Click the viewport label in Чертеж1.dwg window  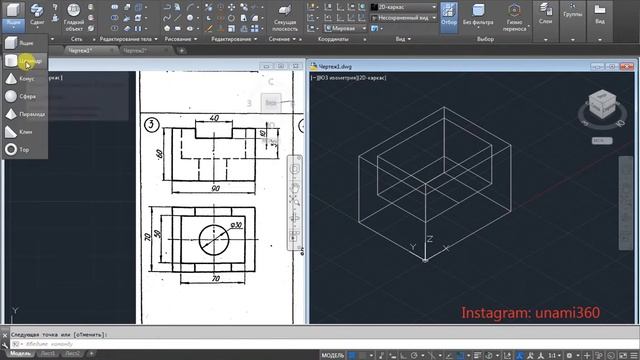click(348, 78)
